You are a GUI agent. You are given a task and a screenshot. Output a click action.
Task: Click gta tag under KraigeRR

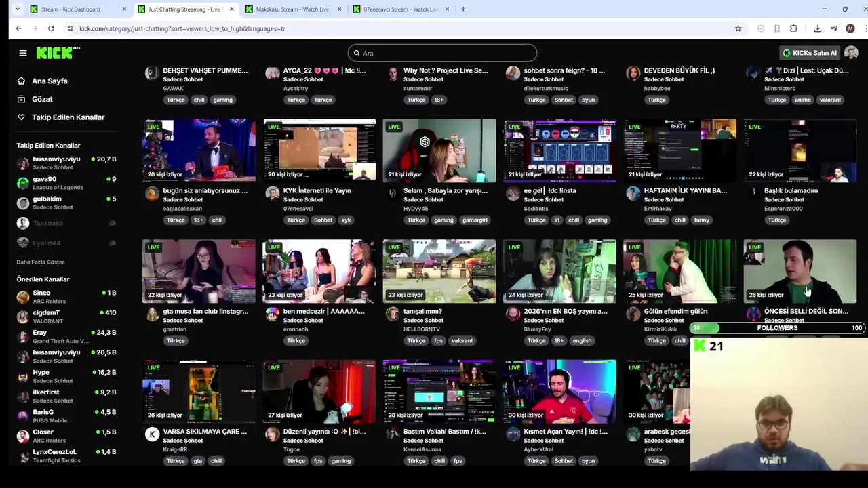click(197, 461)
